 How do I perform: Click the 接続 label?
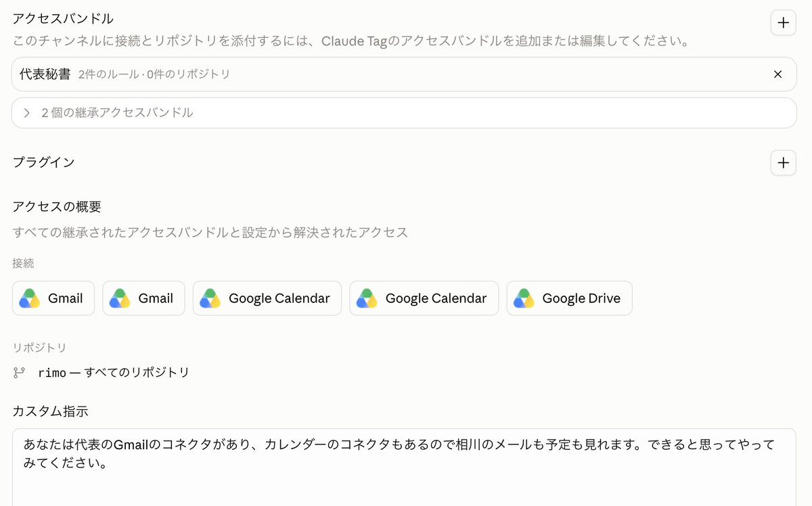click(23, 263)
